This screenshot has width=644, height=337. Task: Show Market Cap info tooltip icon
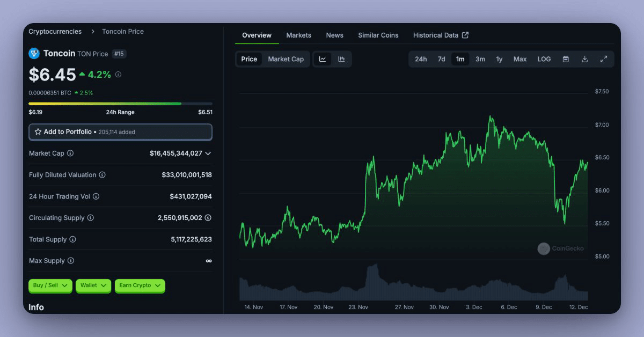click(70, 153)
